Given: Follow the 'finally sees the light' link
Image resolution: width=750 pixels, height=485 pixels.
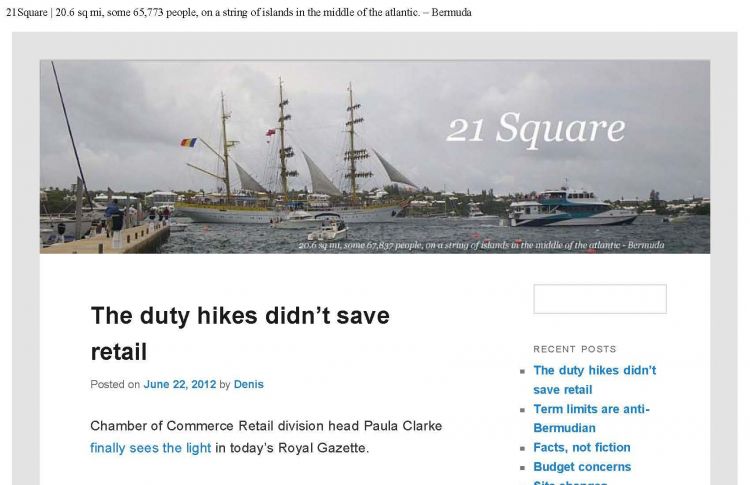Looking at the screenshot, I should (151, 448).
